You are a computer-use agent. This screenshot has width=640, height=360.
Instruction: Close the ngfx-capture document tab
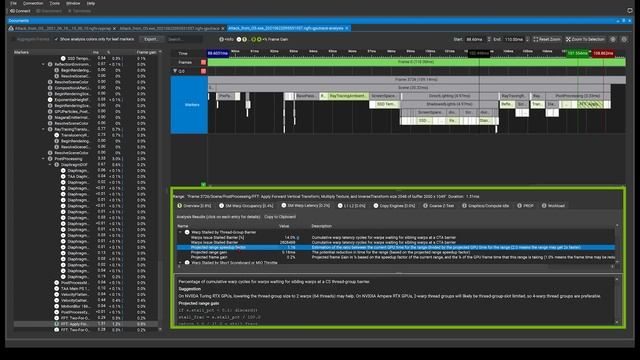[114, 29]
